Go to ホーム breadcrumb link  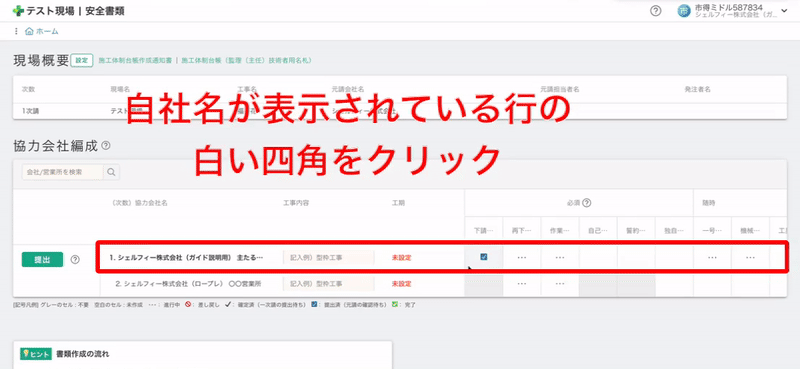coord(47,31)
